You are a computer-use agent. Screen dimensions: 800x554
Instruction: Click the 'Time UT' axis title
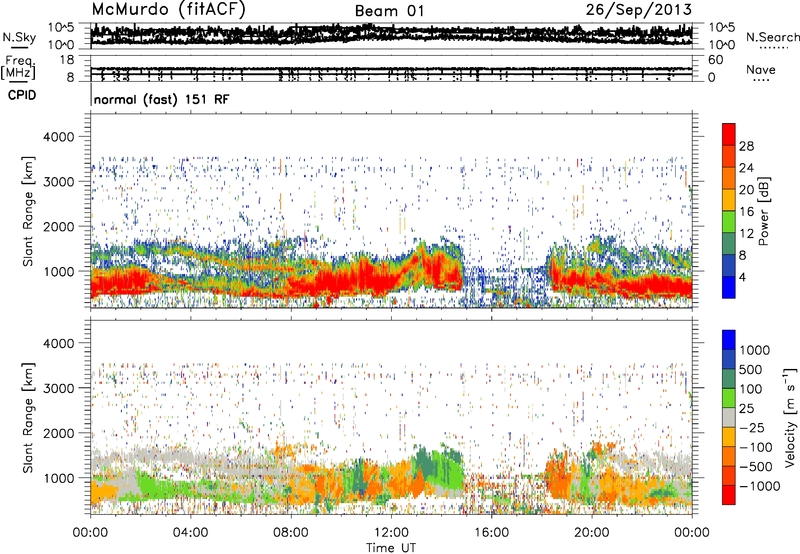pos(391,548)
